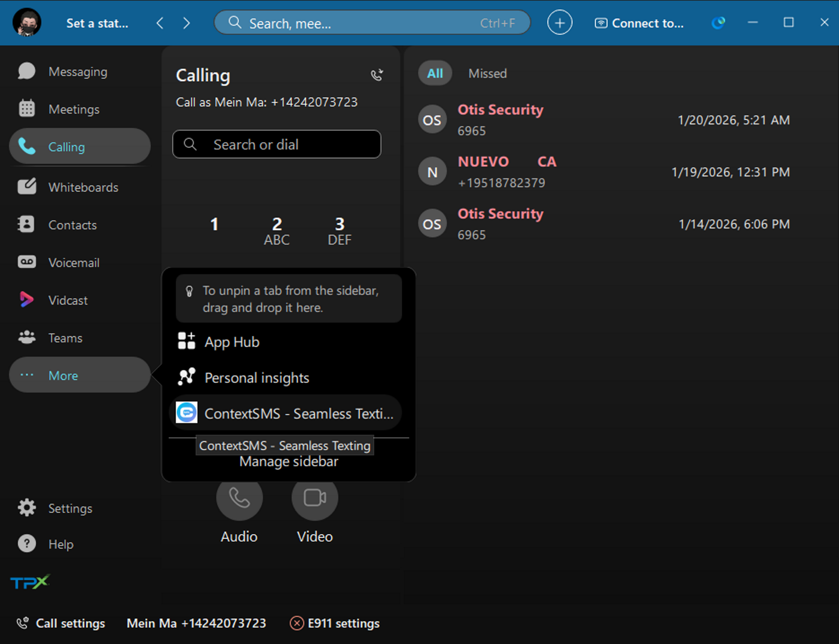839x644 pixels.
Task: Click the Whiteboards pencil icon
Action: coord(26,186)
